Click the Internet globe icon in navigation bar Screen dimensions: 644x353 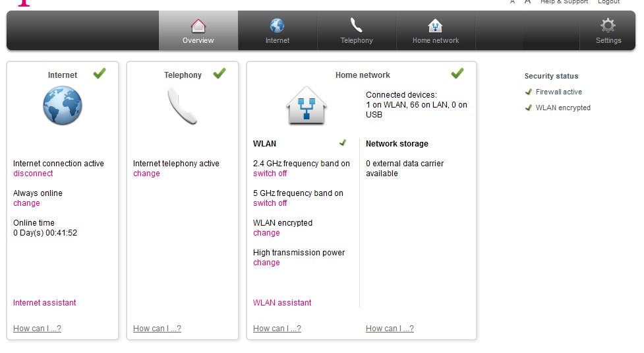278,26
